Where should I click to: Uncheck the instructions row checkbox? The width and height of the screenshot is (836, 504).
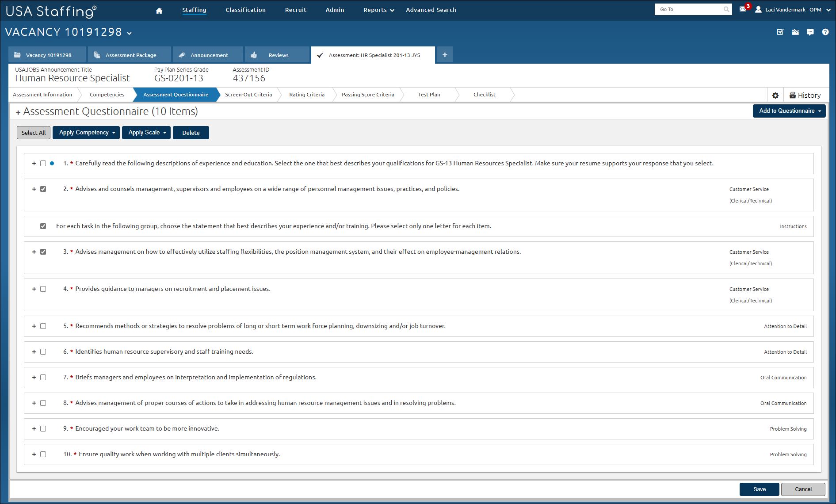coord(43,226)
